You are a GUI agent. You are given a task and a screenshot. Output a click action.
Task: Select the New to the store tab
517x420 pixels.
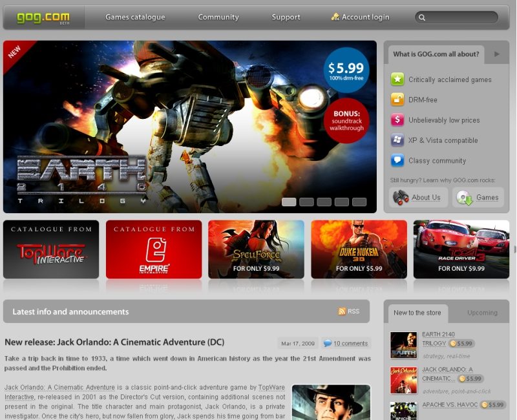click(x=417, y=313)
